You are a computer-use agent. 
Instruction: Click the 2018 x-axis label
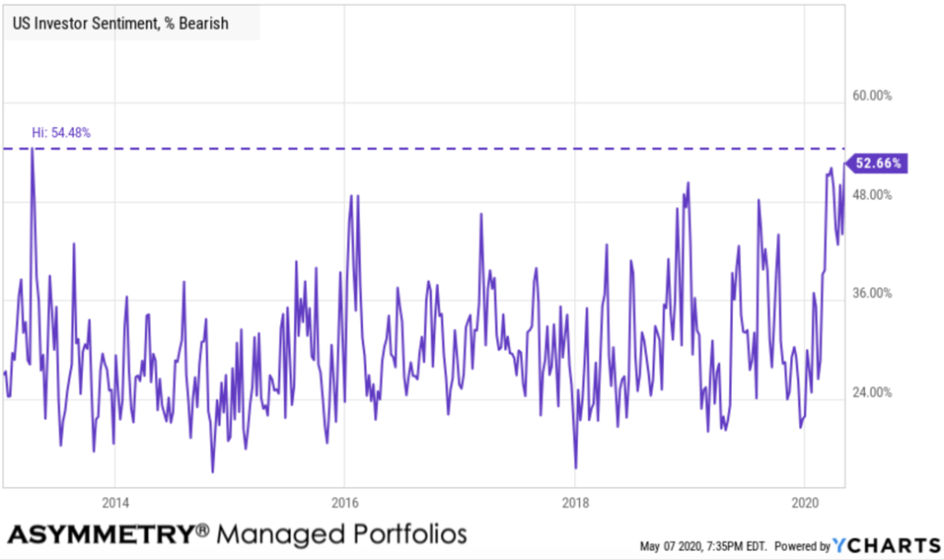click(x=574, y=504)
